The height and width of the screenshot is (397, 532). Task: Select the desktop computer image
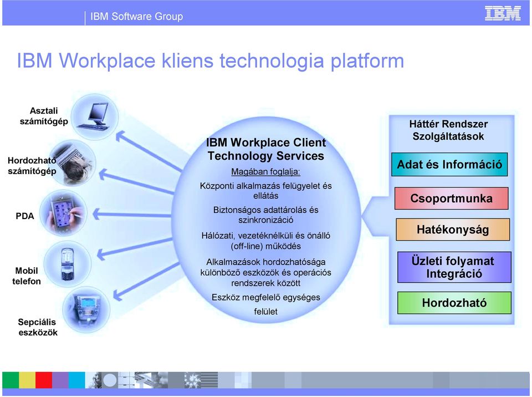click(x=95, y=117)
